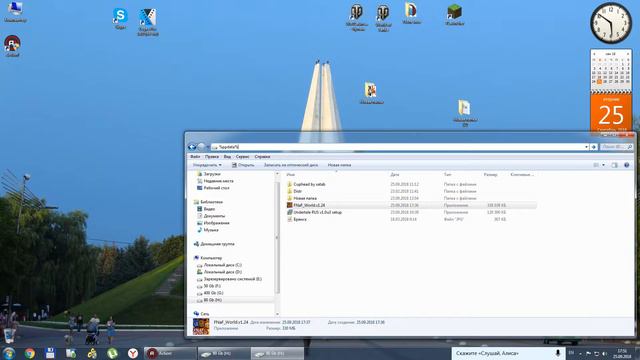Sort files by the Размер column header

coord(491,174)
